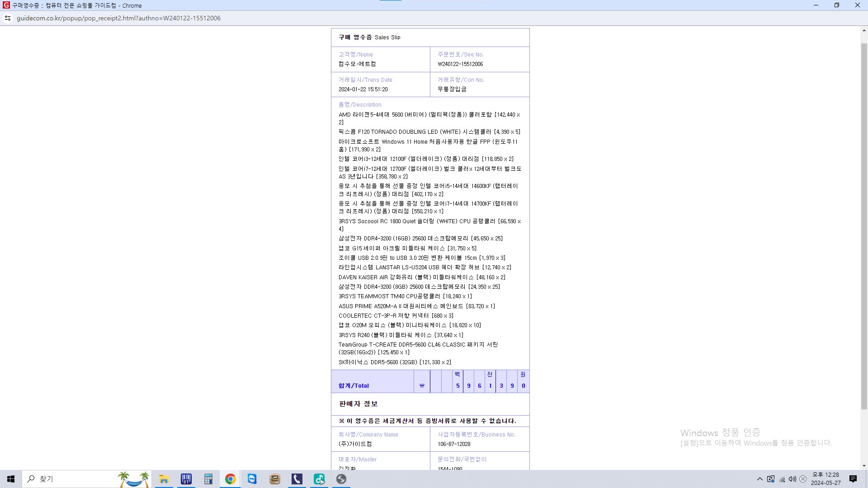Open the volume control in system tray
Image resolution: width=868 pixels, height=488 pixels.
[793, 479]
